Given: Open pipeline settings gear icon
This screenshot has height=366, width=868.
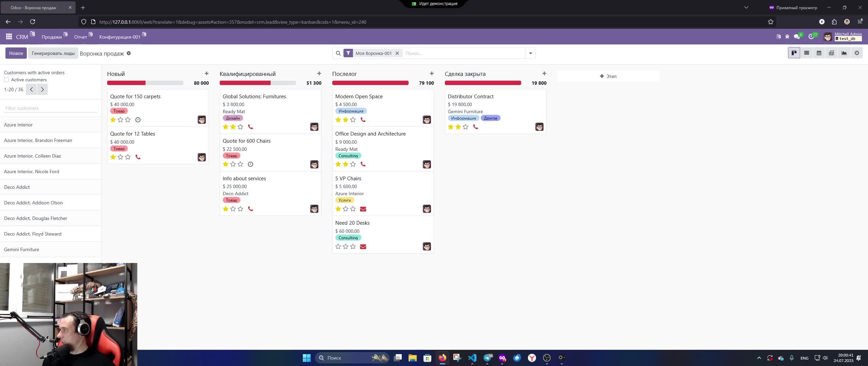Looking at the screenshot, I should (129, 53).
